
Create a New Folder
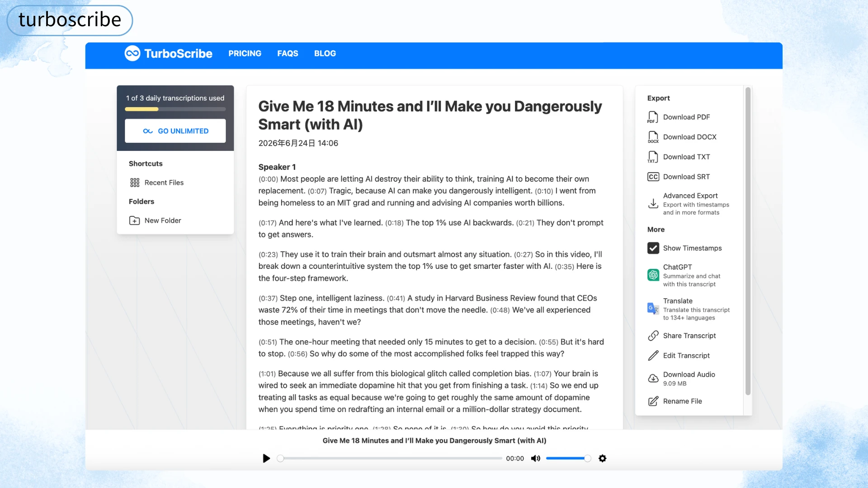click(163, 221)
